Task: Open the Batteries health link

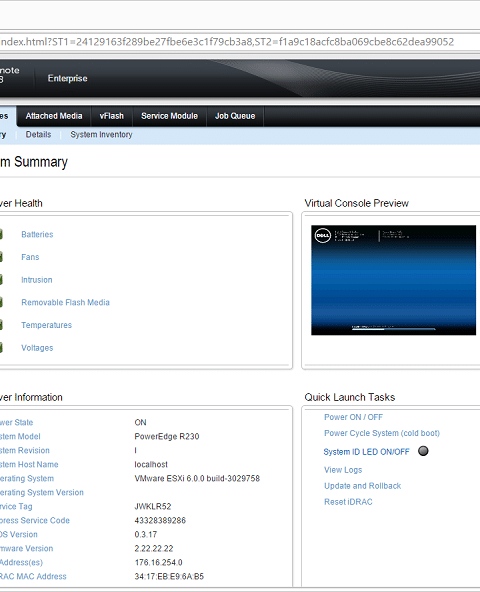Action: [37, 234]
